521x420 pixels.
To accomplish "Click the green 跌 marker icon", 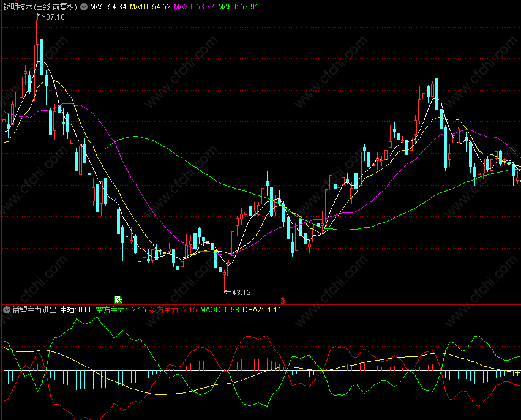I will [x=118, y=300].
